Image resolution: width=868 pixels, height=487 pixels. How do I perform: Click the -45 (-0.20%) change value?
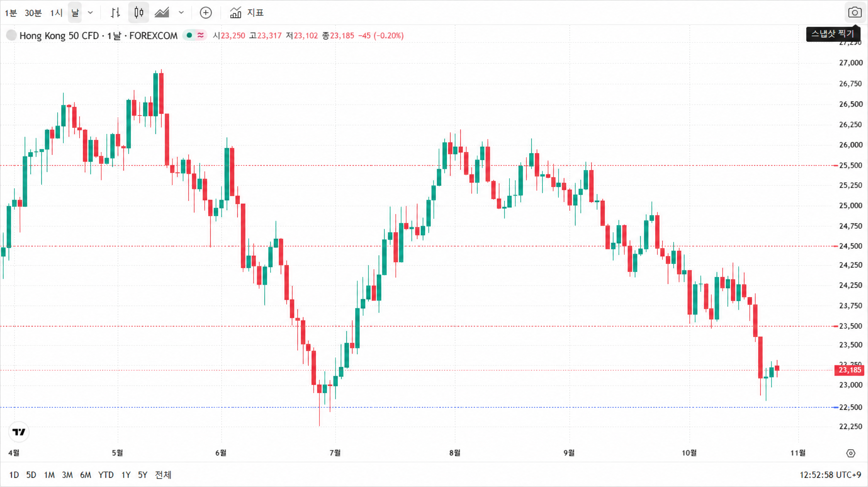pyautogui.click(x=381, y=36)
